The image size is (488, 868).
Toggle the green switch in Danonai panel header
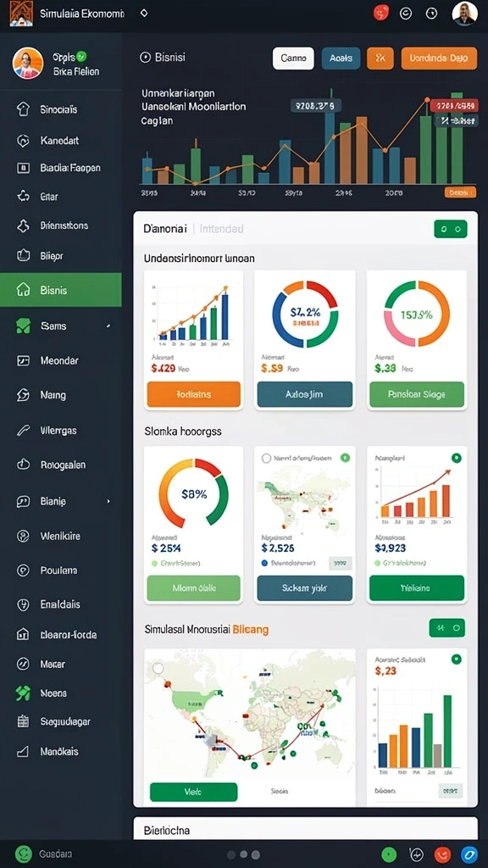(x=451, y=229)
